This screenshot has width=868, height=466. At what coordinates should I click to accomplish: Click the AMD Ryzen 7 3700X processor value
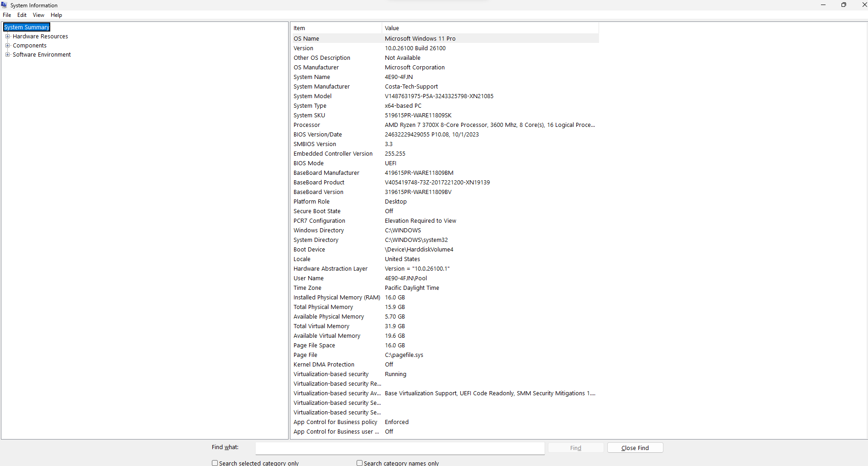490,125
